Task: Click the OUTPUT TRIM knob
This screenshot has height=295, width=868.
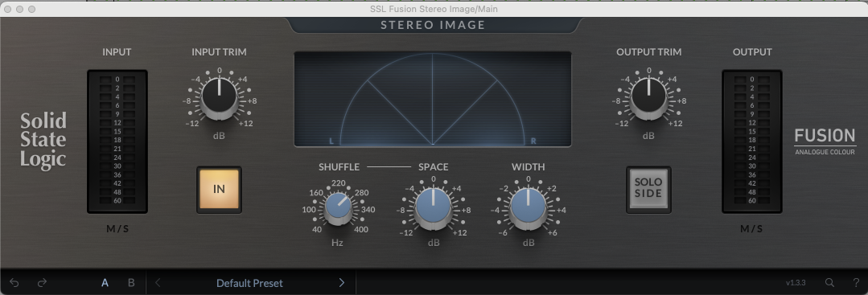Action: (648, 97)
